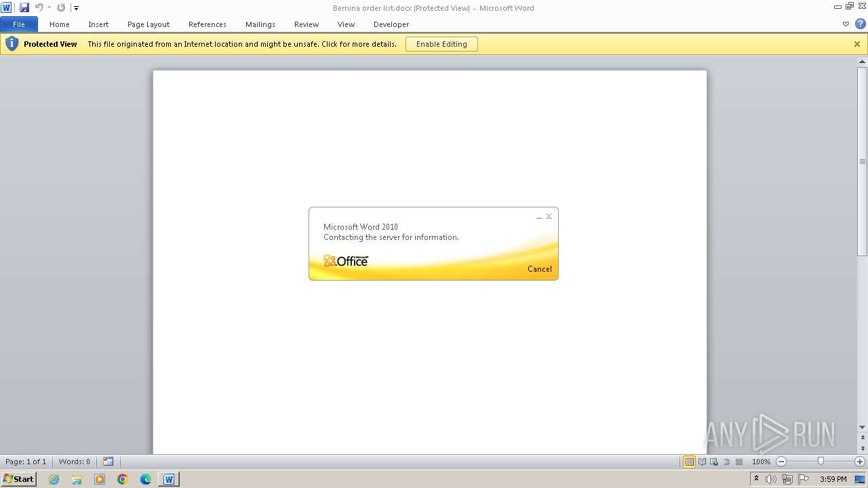Click the 100% zoom level button
868x488 pixels.
pyautogui.click(x=761, y=462)
